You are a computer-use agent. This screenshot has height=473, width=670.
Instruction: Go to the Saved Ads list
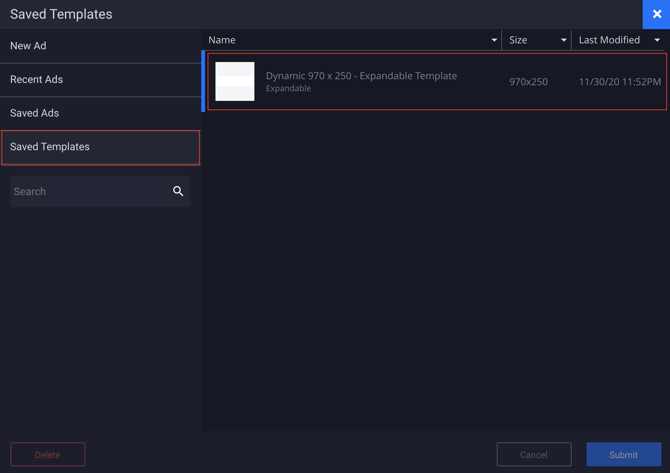100,113
